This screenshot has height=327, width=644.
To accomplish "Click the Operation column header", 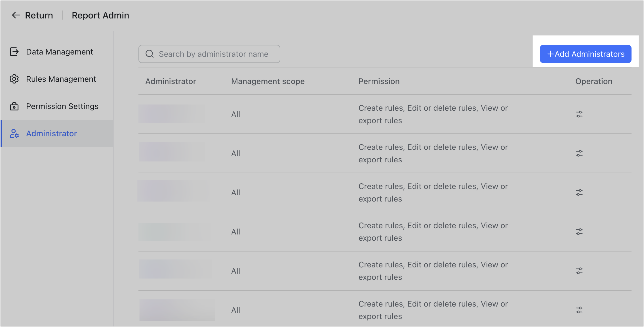I will coord(594,81).
